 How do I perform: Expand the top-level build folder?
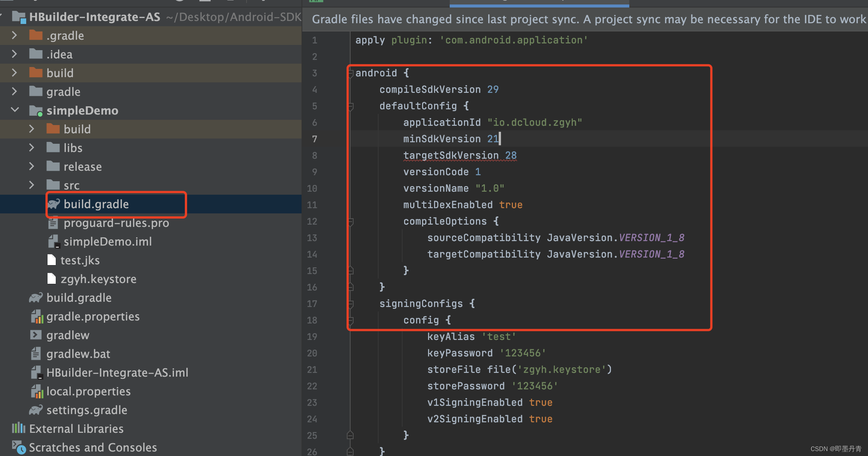pos(14,73)
